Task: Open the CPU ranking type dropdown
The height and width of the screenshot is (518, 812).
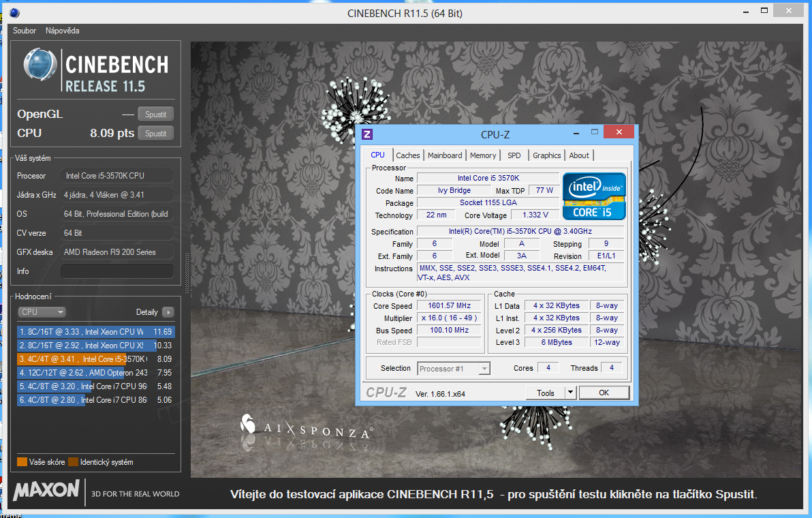Action: (42, 312)
